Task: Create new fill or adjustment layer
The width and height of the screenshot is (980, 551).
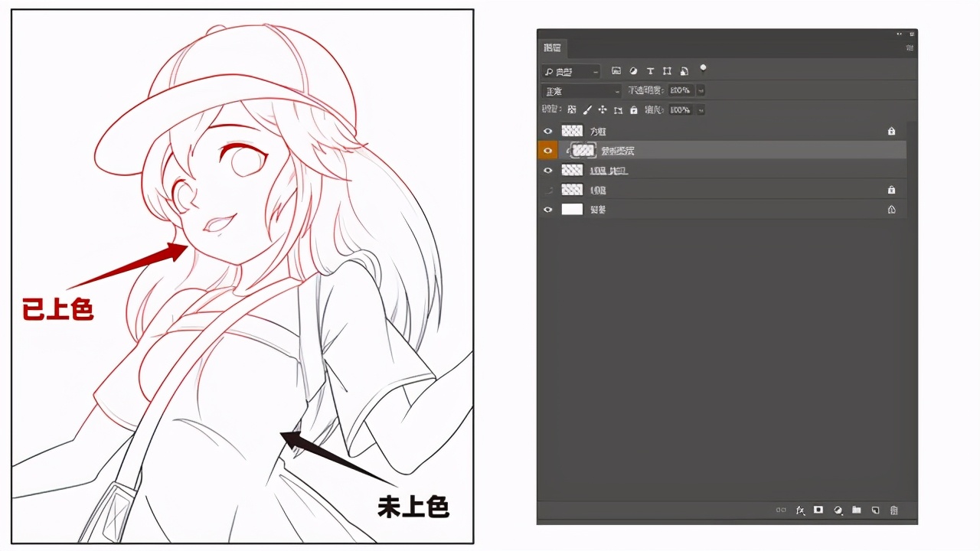Action: pyautogui.click(x=838, y=510)
